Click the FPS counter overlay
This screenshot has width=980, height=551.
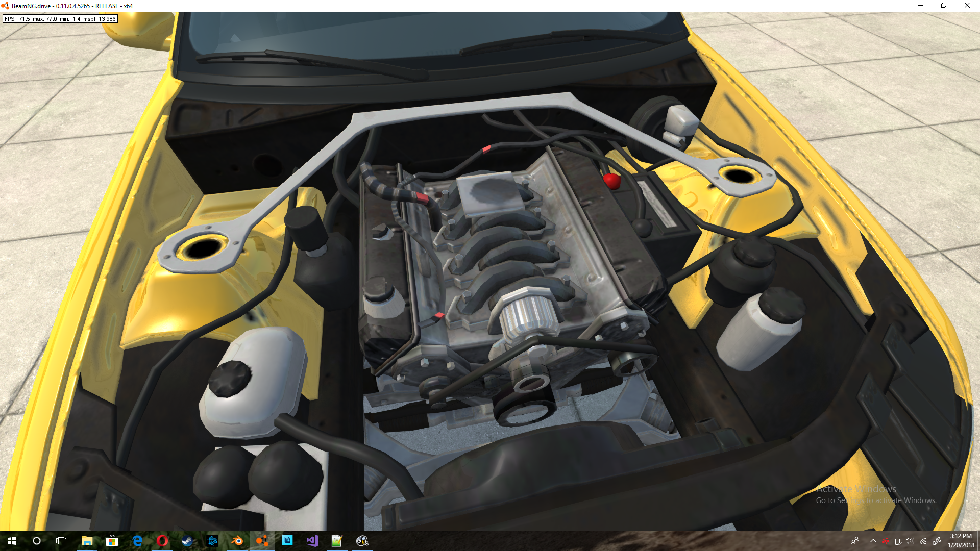60,19
